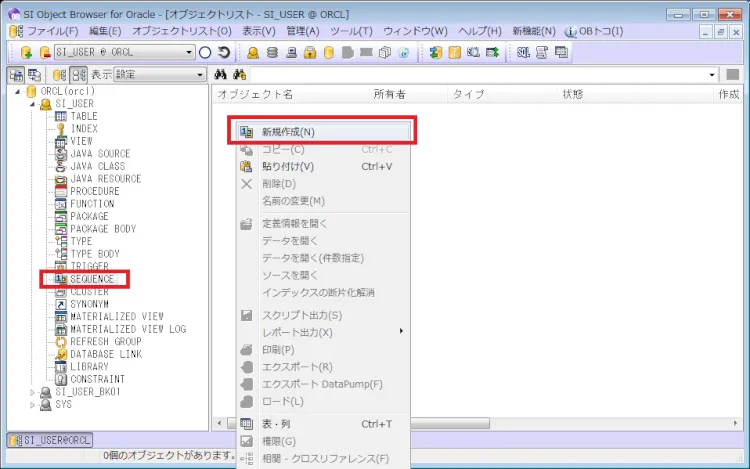750x469 pixels.
Task: Open the SQL execution tool icon
Action: click(x=523, y=52)
